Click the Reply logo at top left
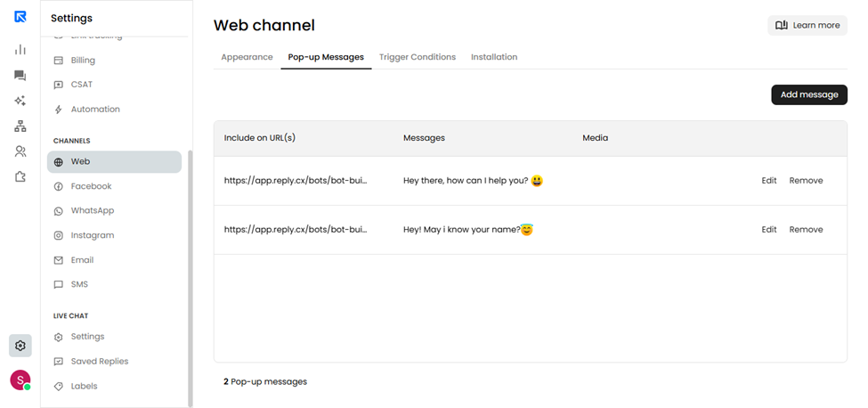Image resolution: width=868 pixels, height=408 pixels. [20, 17]
